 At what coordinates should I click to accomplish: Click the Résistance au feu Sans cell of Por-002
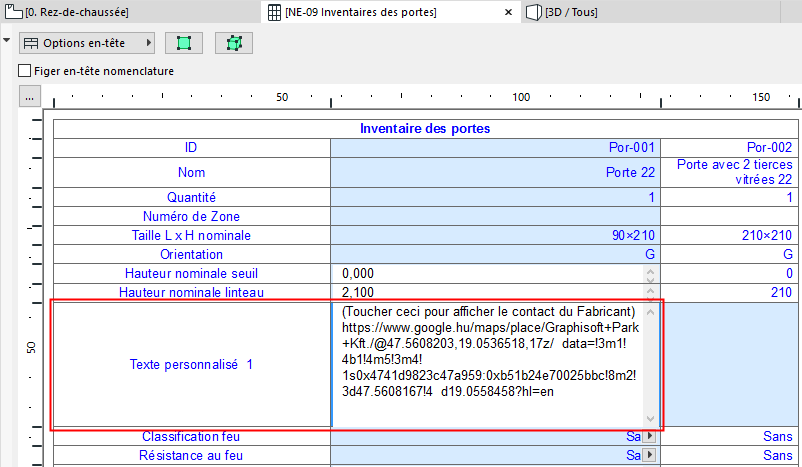729,455
